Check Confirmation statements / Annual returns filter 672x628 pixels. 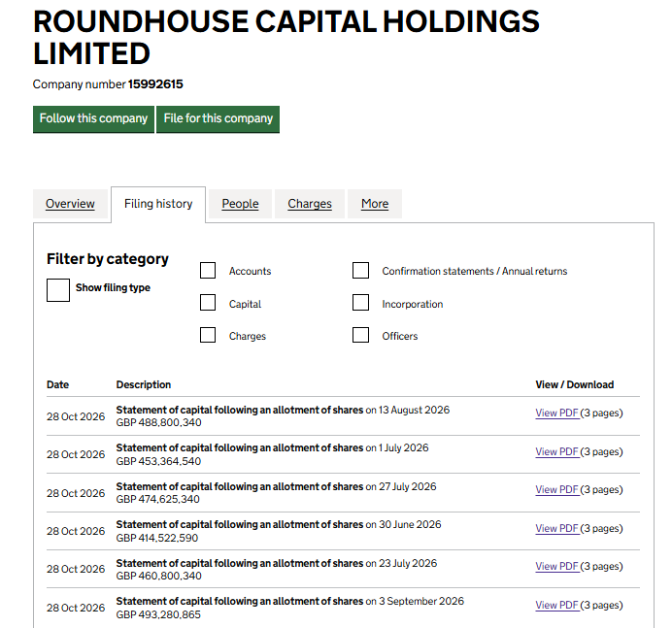coord(360,270)
